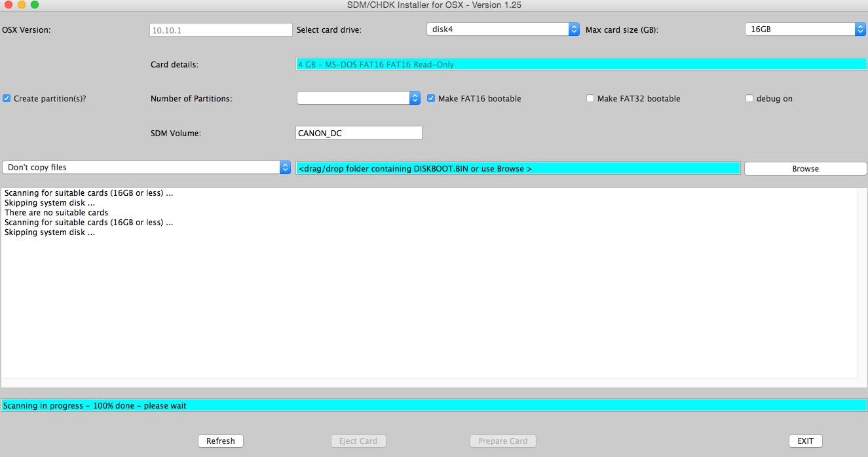Click Browse to choose a folder
This screenshot has height=457, width=868.
click(806, 168)
